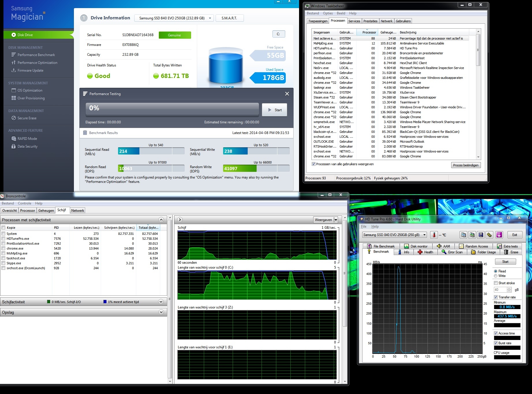Open the Magician drive selection dropdown
The width and height of the screenshot is (532, 394).
tap(174, 18)
